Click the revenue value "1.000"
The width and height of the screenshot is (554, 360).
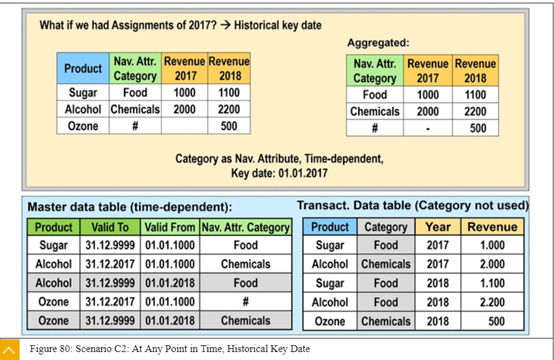[492, 245]
